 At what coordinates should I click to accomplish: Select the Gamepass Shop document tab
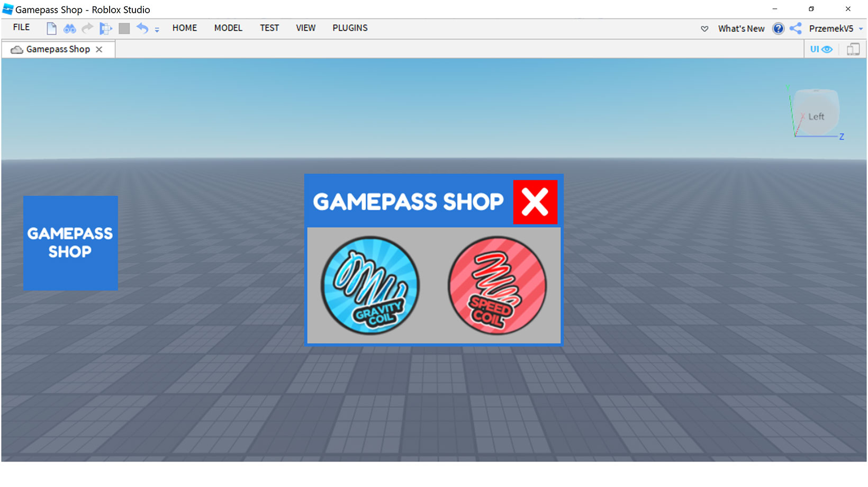pyautogui.click(x=58, y=49)
